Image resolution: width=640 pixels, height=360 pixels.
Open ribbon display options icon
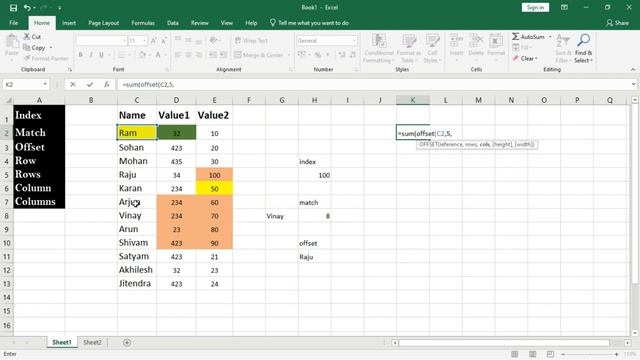coord(564,8)
